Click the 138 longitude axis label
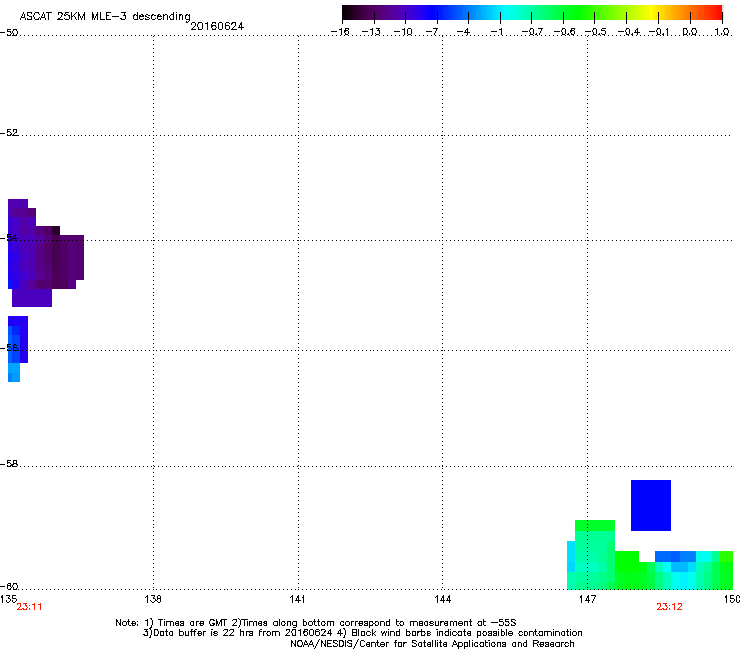The height and width of the screenshot is (650, 740). point(153,599)
